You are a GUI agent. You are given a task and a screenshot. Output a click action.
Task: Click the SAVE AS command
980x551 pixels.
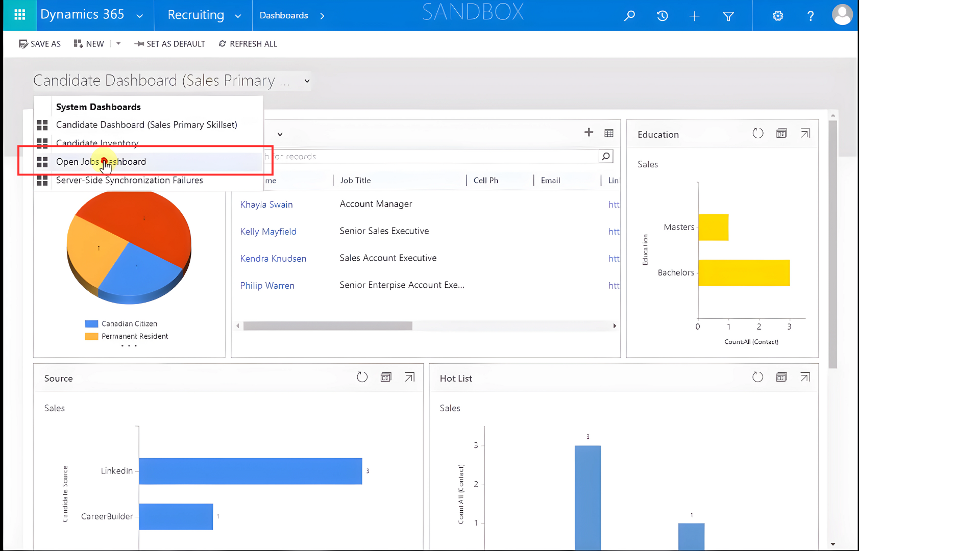coord(40,44)
